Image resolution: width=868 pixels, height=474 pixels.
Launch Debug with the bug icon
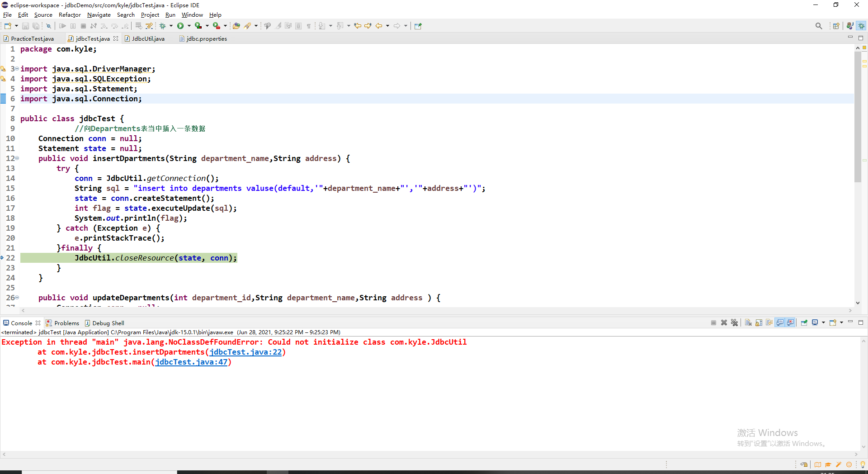point(162,26)
